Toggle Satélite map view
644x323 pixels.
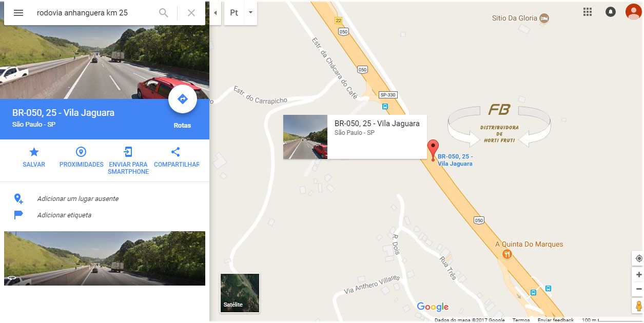(240, 293)
